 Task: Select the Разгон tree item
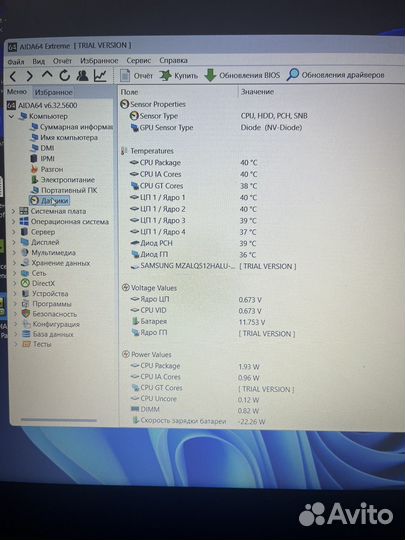click(x=47, y=169)
